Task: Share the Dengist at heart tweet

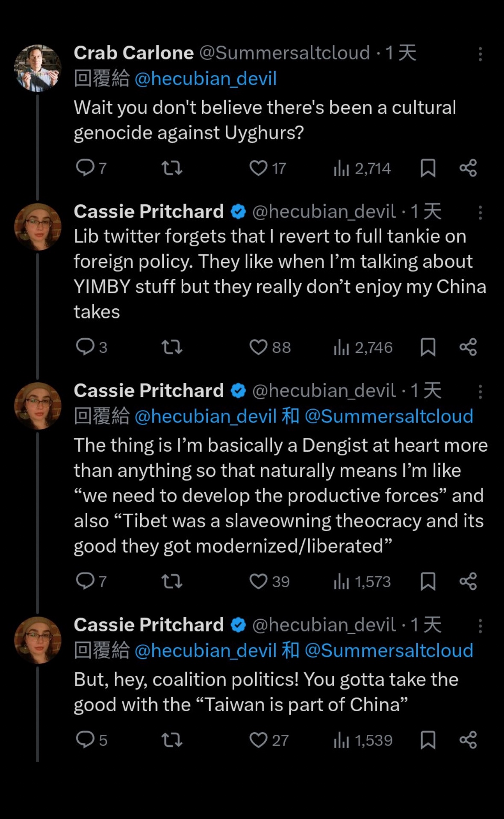Action: [468, 581]
